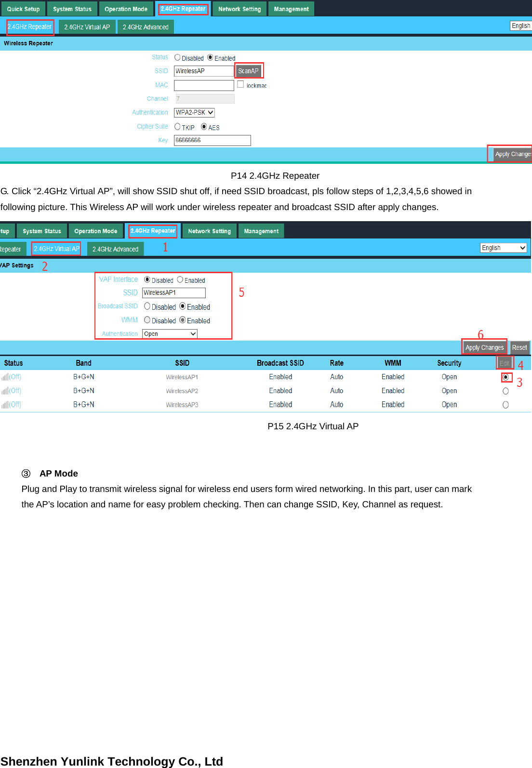Click the Broadcast SSID column header
Image resolution: width=532 pixels, height=768 pixels.
[280, 363]
